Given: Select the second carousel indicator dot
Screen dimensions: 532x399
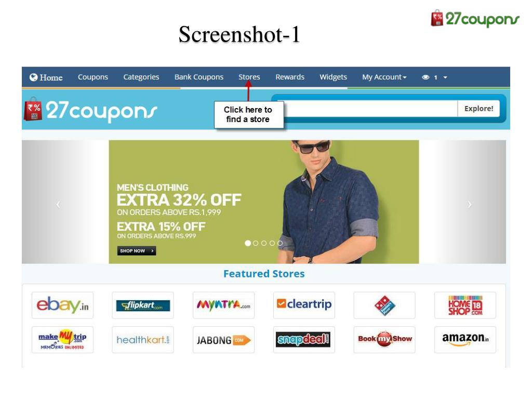Looking at the screenshot, I should [256, 243].
